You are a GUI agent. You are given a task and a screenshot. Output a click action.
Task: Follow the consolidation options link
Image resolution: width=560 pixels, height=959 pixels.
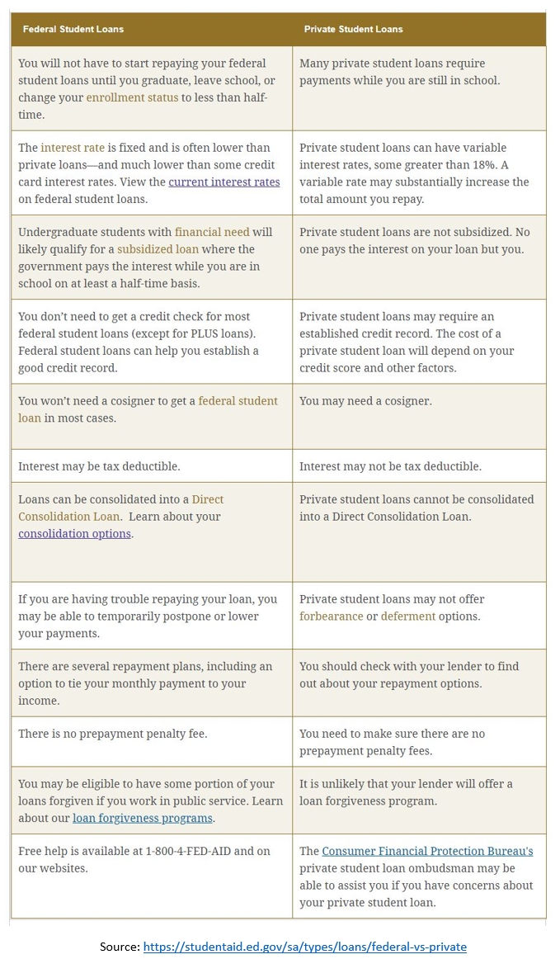[74, 534]
